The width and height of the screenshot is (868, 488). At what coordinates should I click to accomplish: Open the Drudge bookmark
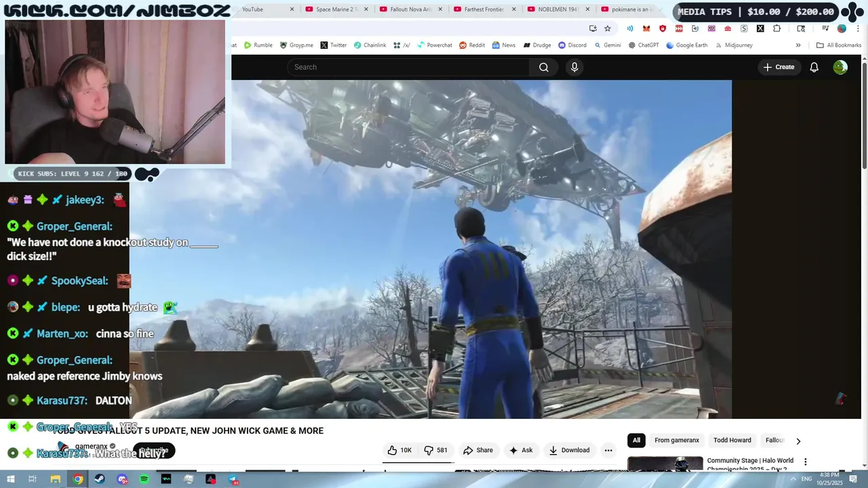(536, 45)
